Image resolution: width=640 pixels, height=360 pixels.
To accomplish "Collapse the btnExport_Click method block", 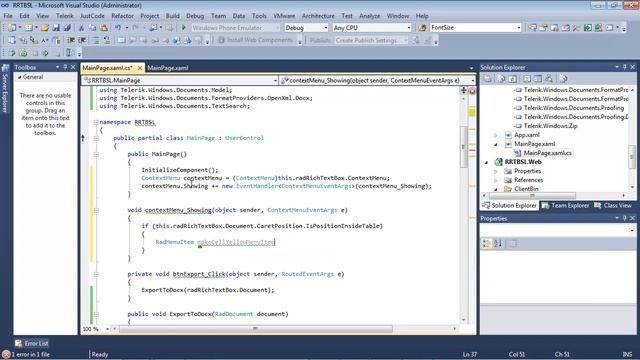I will coord(96,274).
